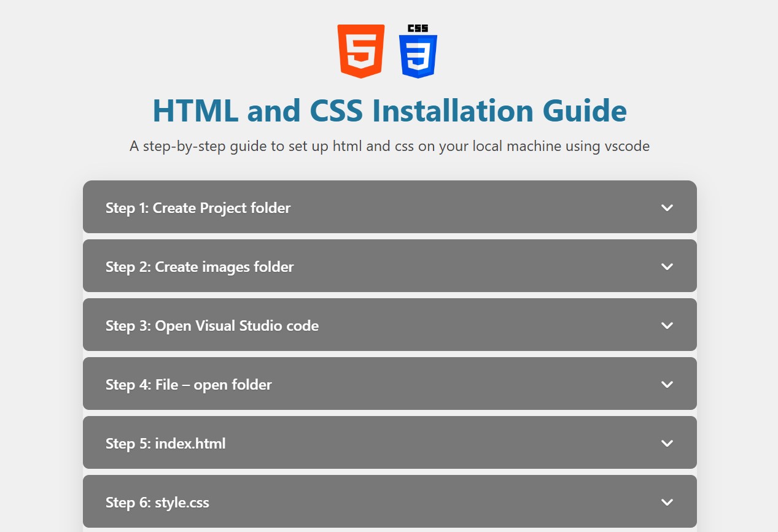Expand chevron for Step 2: Create images folder

667,266
